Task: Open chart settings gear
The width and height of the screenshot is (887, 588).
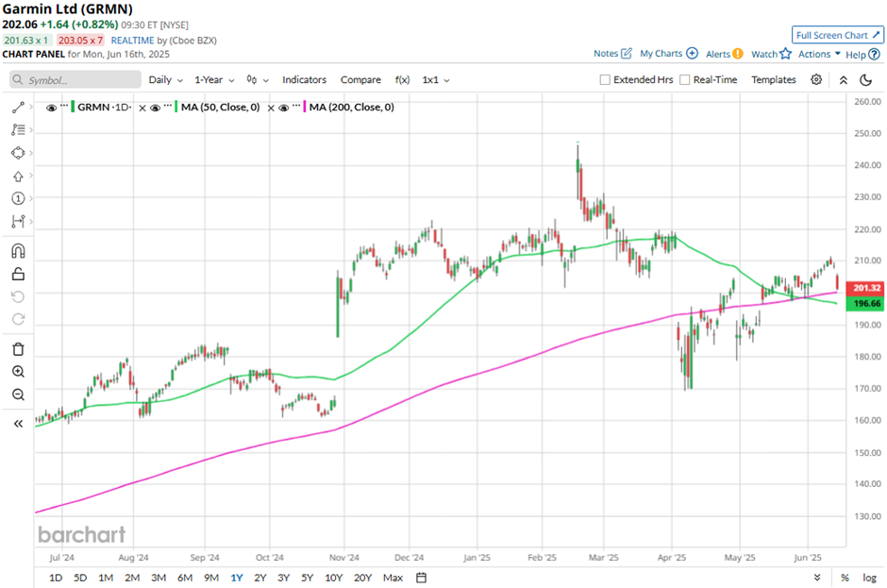Action: pyautogui.click(x=816, y=80)
